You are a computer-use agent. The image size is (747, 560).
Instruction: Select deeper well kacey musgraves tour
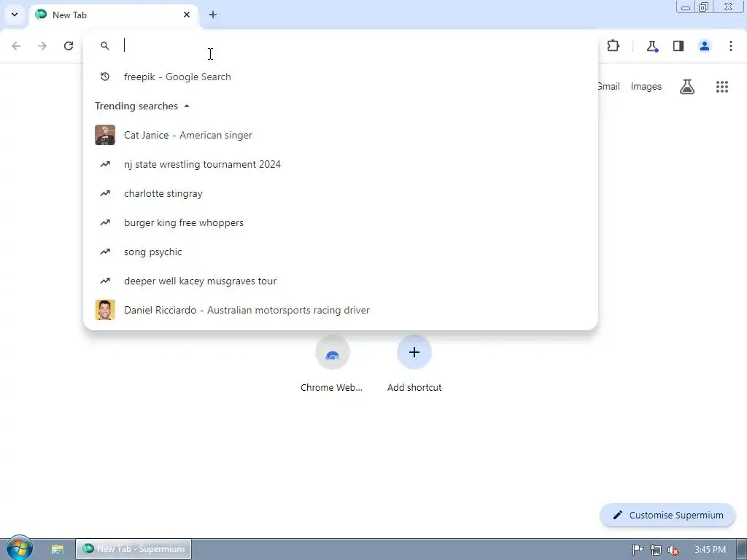(x=341, y=281)
